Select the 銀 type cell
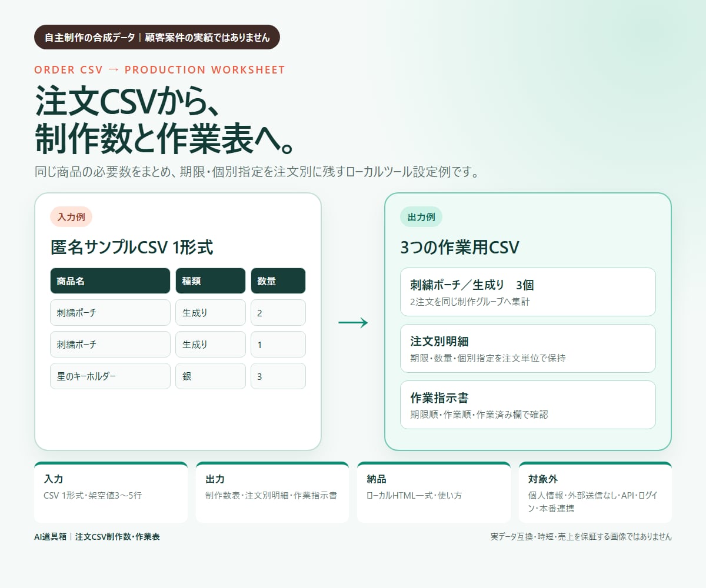The height and width of the screenshot is (588, 706). coord(211,376)
